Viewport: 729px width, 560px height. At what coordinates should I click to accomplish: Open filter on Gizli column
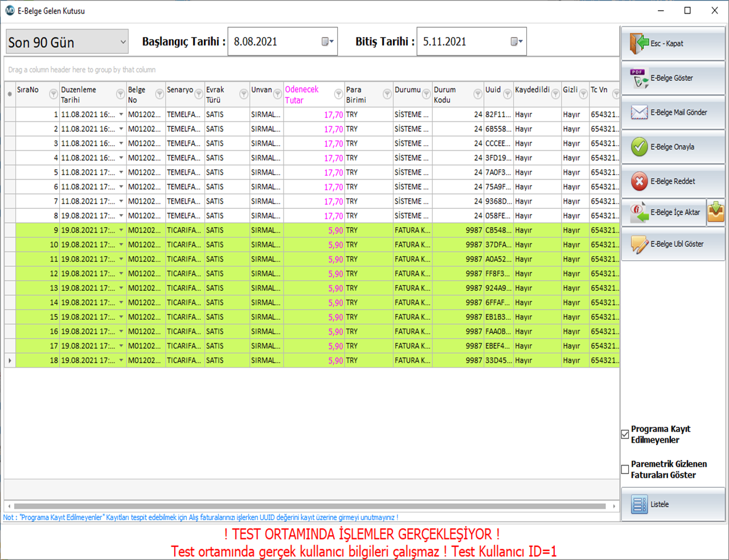[x=583, y=94]
